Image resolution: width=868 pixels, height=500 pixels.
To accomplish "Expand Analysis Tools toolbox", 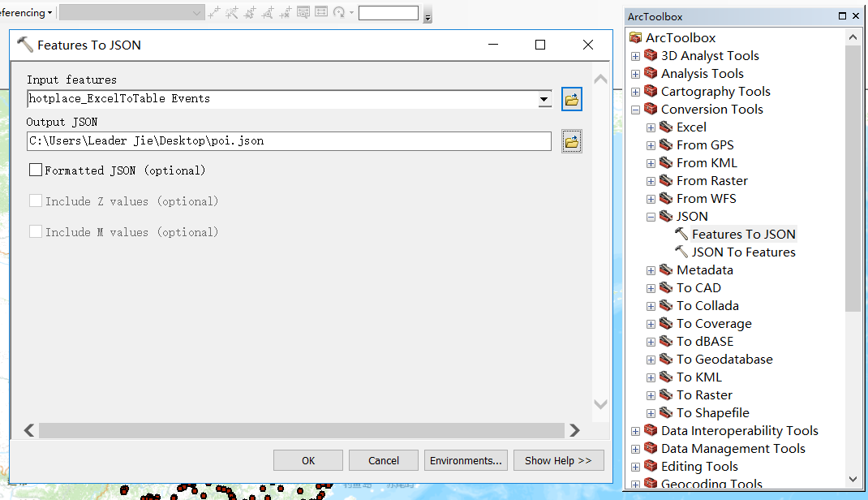I will click(x=635, y=74).
